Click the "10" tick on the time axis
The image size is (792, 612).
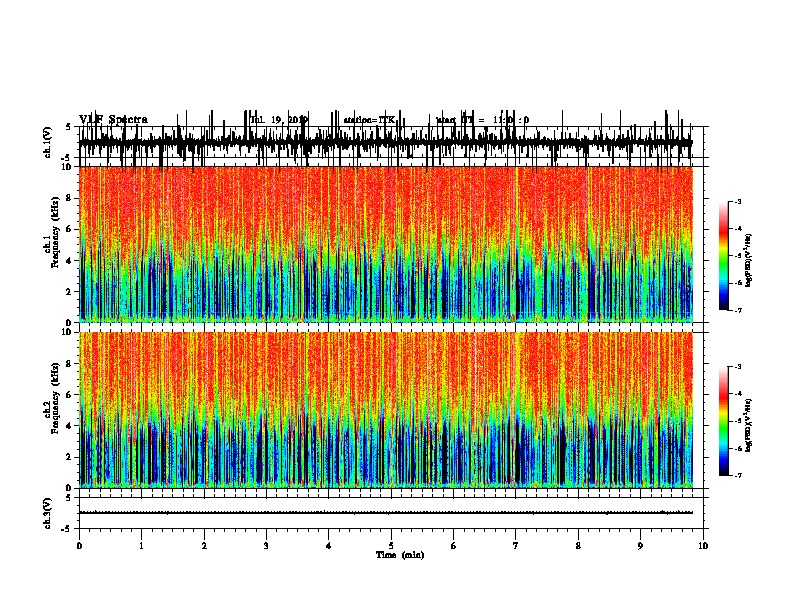click(x=703, y=546)
